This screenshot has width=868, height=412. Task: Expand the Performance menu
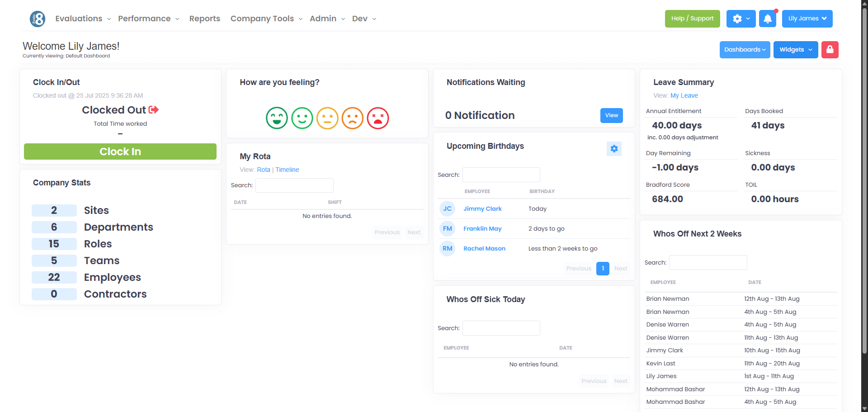coord(149,19)
